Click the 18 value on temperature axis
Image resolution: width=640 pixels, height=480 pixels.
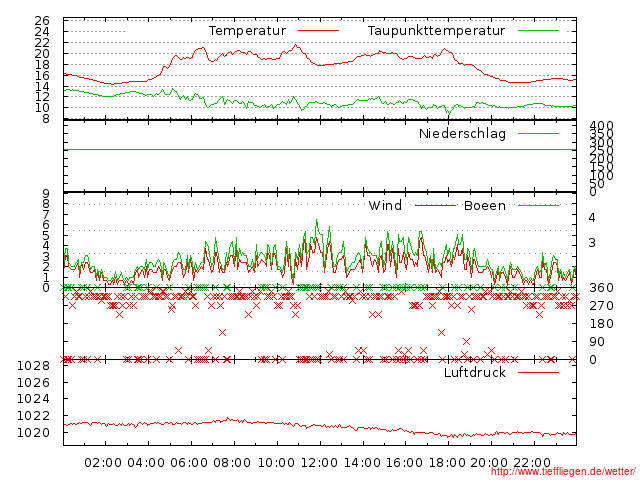tap(42, 64)
